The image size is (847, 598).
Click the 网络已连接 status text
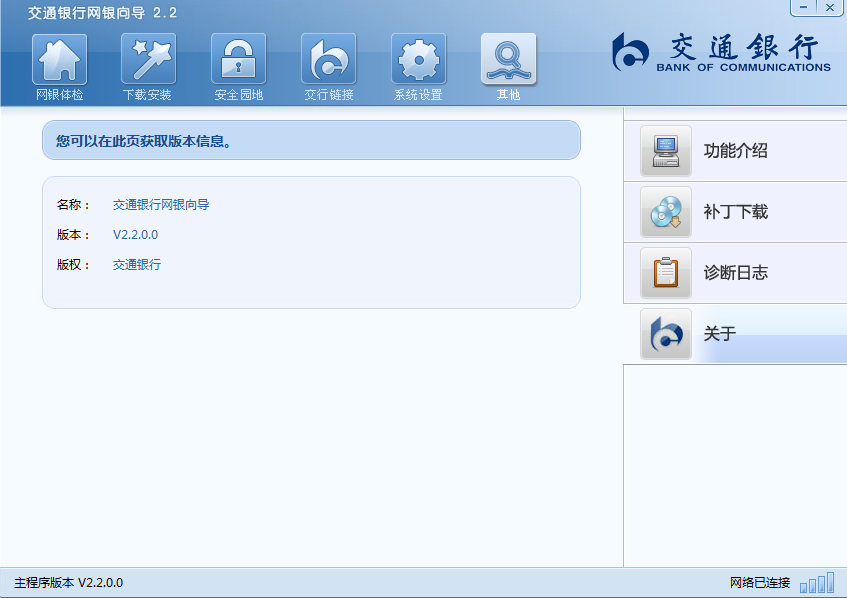pos(760,583)
